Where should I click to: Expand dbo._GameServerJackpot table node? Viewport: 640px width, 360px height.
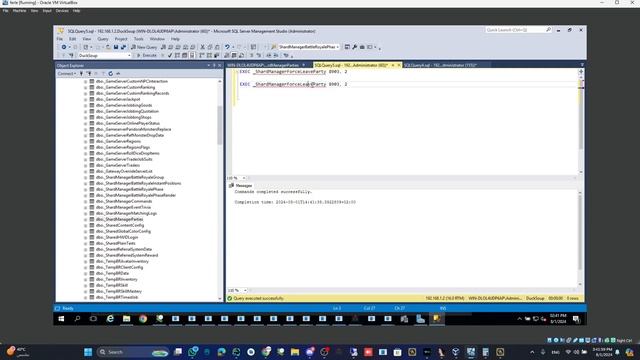[86, 99]
